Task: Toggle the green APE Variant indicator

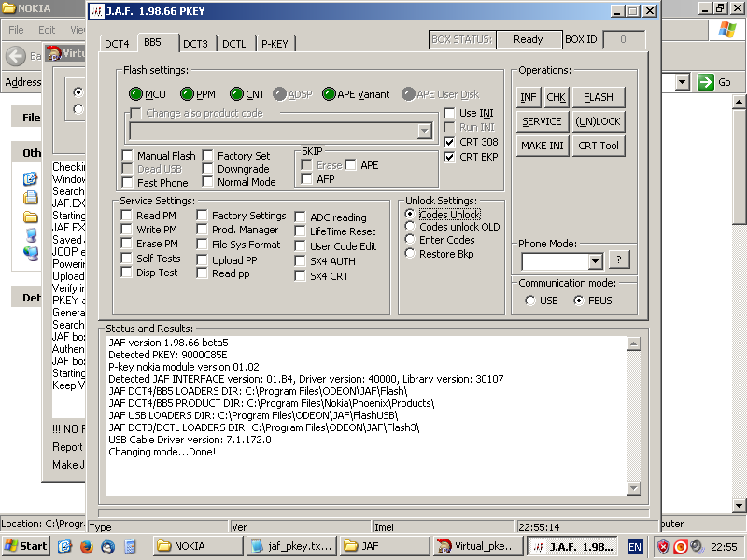Action: 329,94
